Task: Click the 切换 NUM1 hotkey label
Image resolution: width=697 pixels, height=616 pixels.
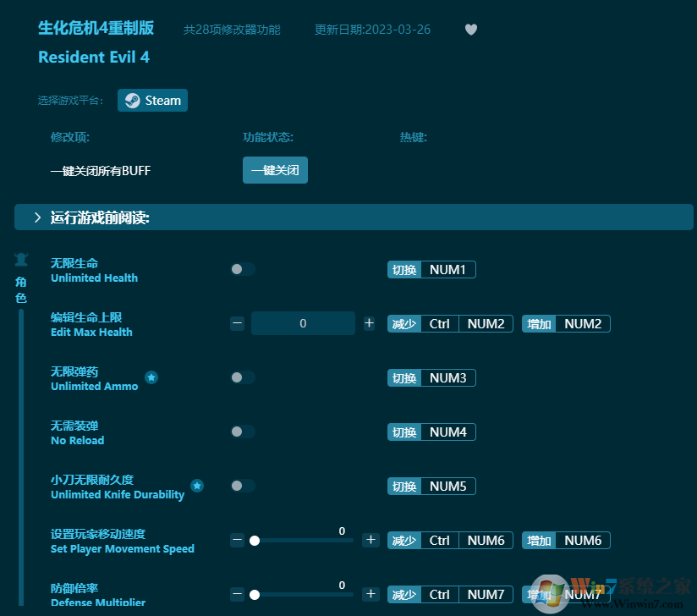Action: pyautogui.click(x=431, y=269)
